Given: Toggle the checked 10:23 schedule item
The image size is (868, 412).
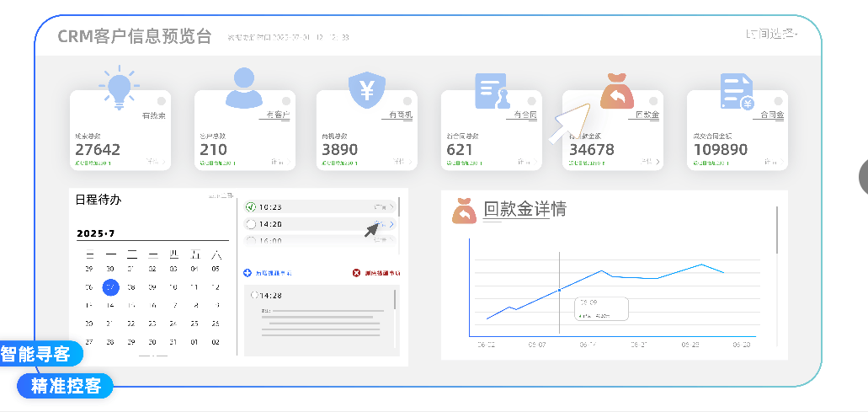Looking at the screenshot, I should (250, 206).
